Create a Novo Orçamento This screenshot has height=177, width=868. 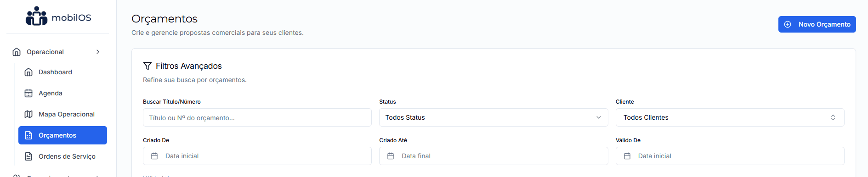tap(817, 24)
